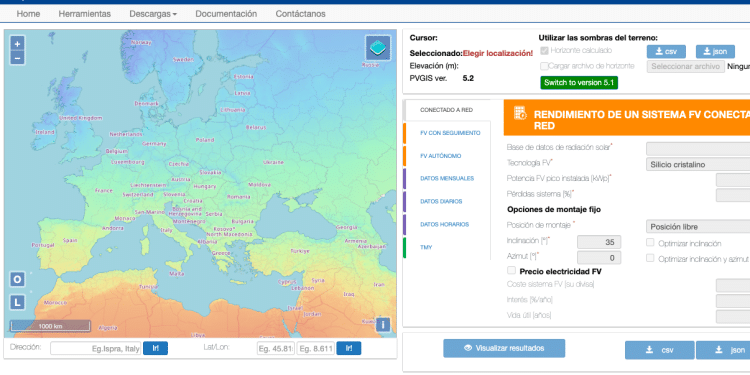
Task: Focus the Inclinación input showing 35
Action: pyautogui.click(x=599, y=243)
